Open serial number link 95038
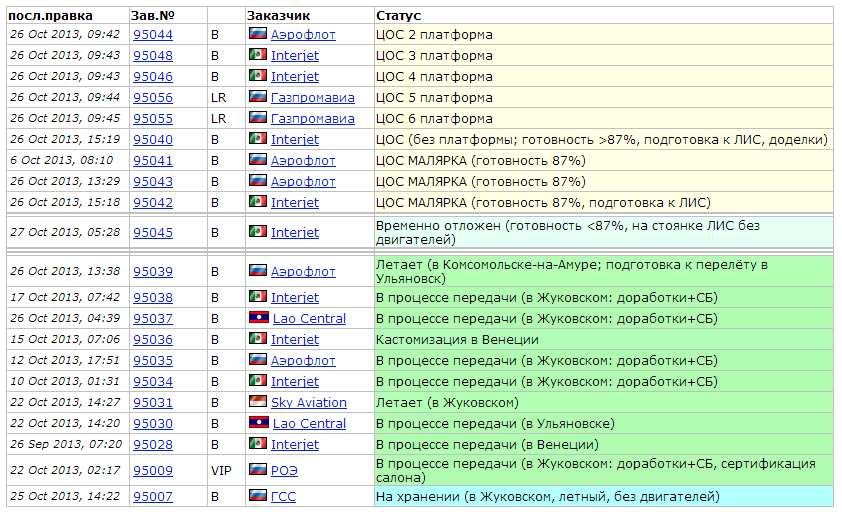The image size is (842, 512). [153, 298]
